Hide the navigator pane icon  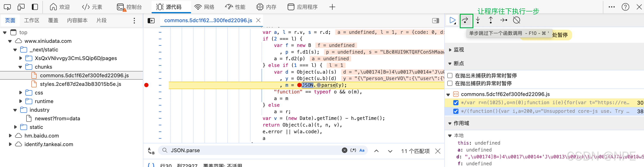pos(151,20)
